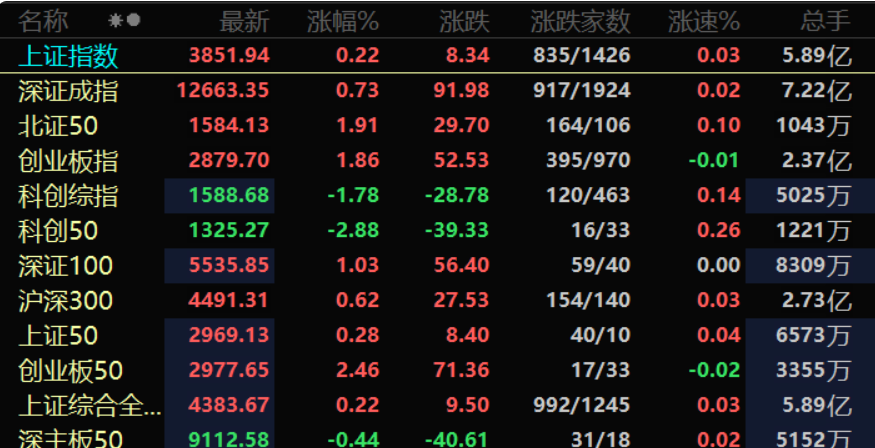
Task: Click latest price 1588.68
Action: click(229, 195)
